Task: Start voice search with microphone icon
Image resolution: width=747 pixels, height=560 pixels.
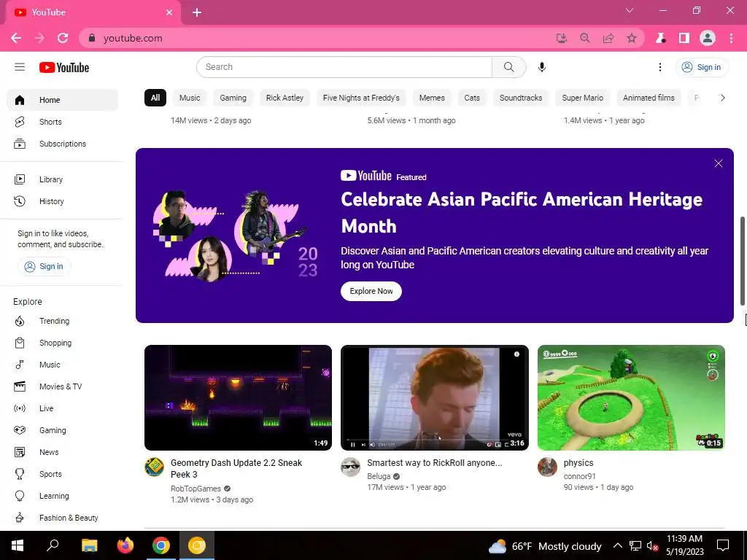Action: [x=542, y=67]
